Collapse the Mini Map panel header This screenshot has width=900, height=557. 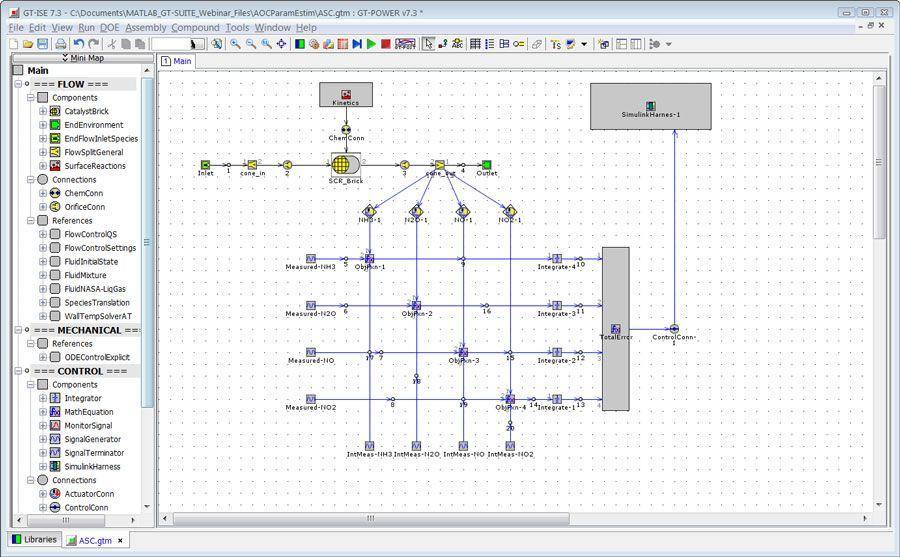(x=83, y=57)
